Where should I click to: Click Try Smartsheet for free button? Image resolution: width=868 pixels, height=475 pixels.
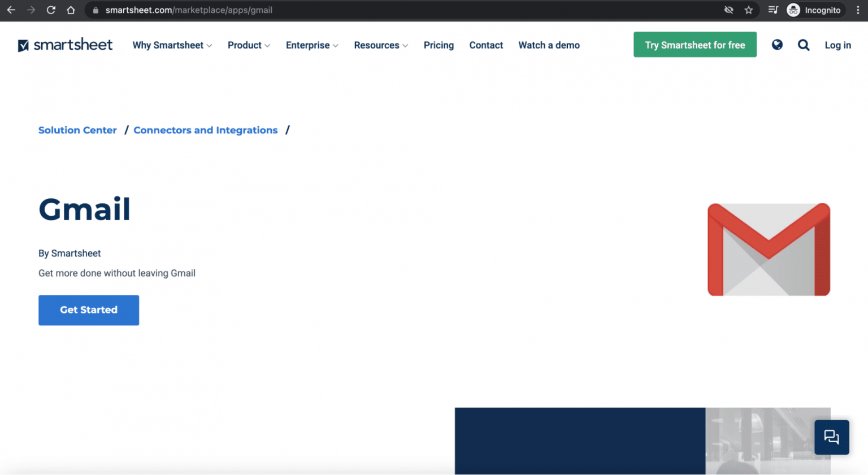pos(695,45)
